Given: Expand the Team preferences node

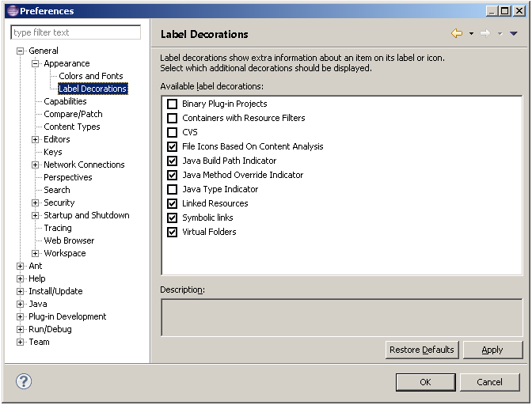Looking at the screenshot, I should click(x=21, y=342).
